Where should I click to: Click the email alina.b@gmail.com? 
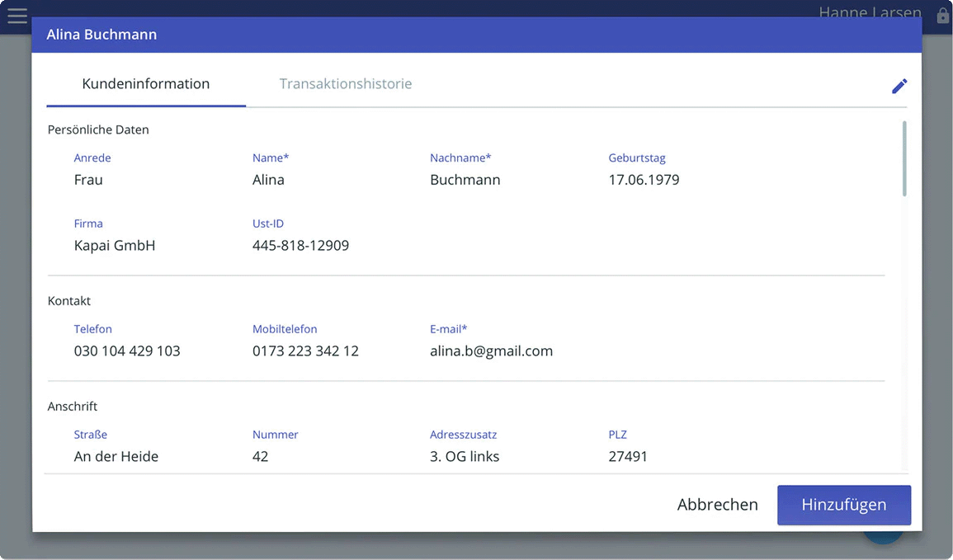click(491, 351)
